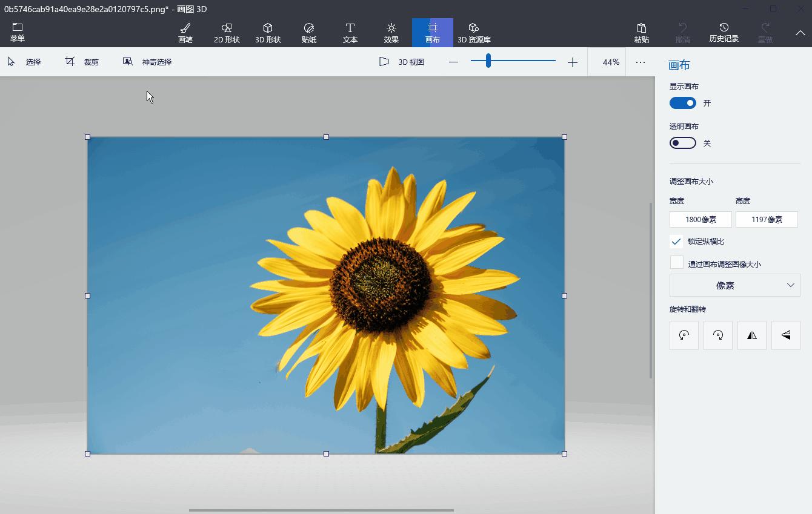Uncheck 锁定纵横比 lock aspect ratio
The width and height of the screenshot is (812, 514).
point(676,241)
